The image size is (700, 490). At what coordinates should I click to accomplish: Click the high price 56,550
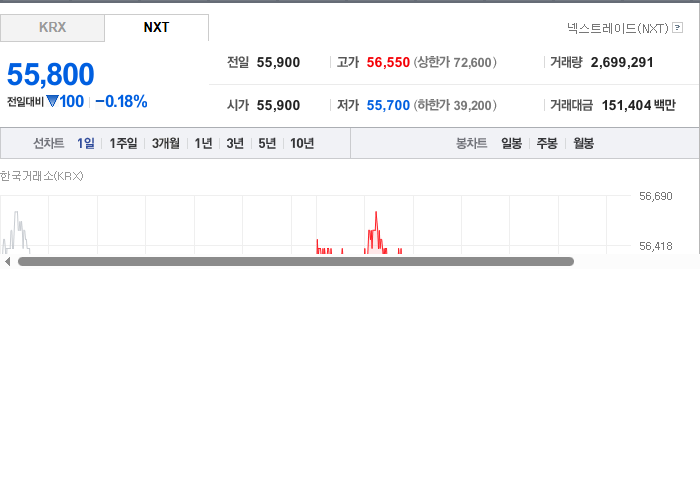388,62
